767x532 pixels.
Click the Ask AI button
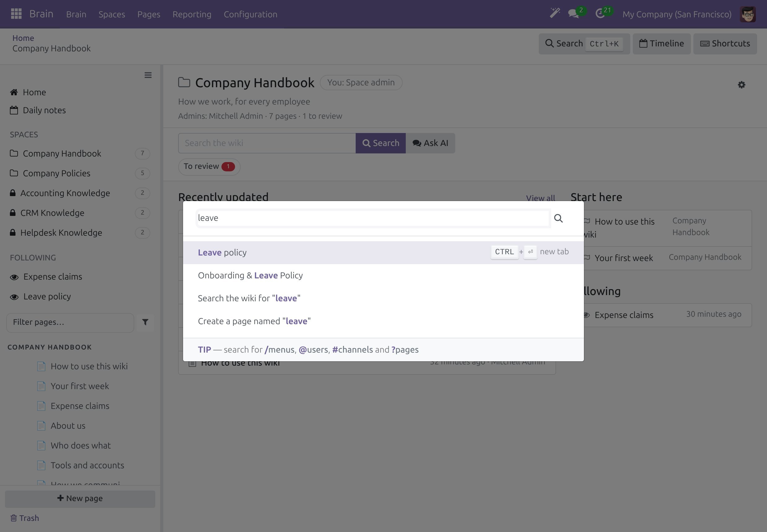click(x=430, y=143)
